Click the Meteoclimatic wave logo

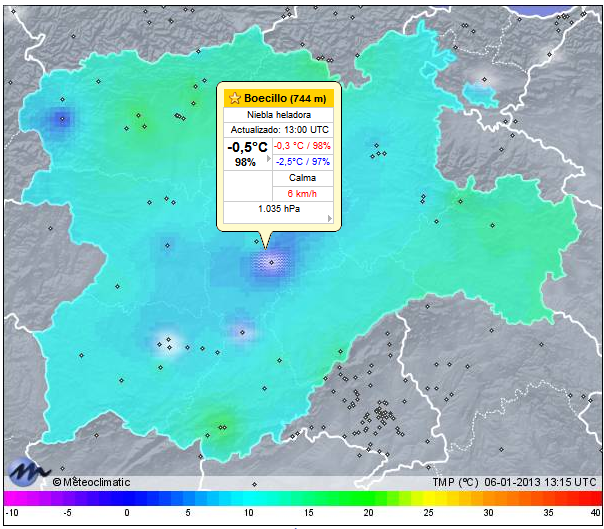[28, 471]
